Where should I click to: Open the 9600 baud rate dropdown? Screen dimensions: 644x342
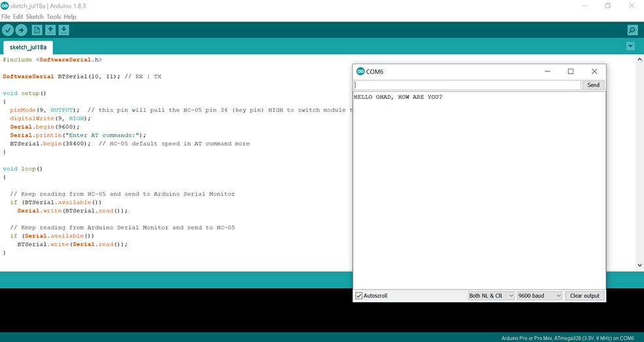pos(539,296)
